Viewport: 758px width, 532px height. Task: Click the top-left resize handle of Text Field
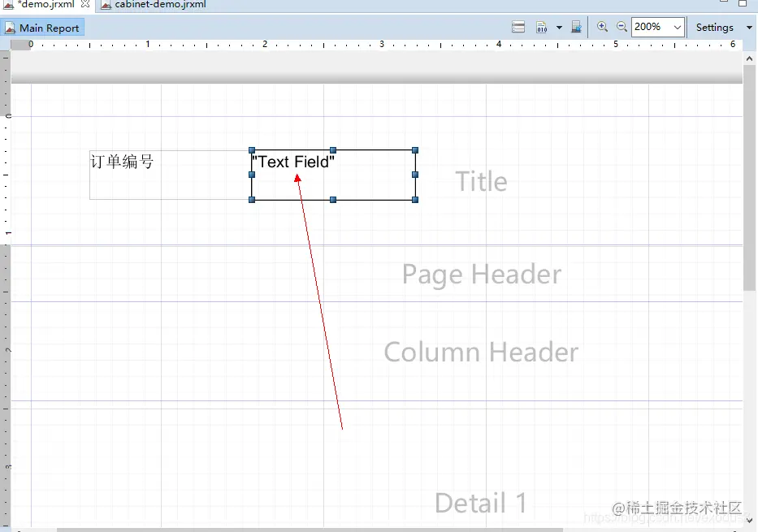pyautogui.click(x=252, y=150)
